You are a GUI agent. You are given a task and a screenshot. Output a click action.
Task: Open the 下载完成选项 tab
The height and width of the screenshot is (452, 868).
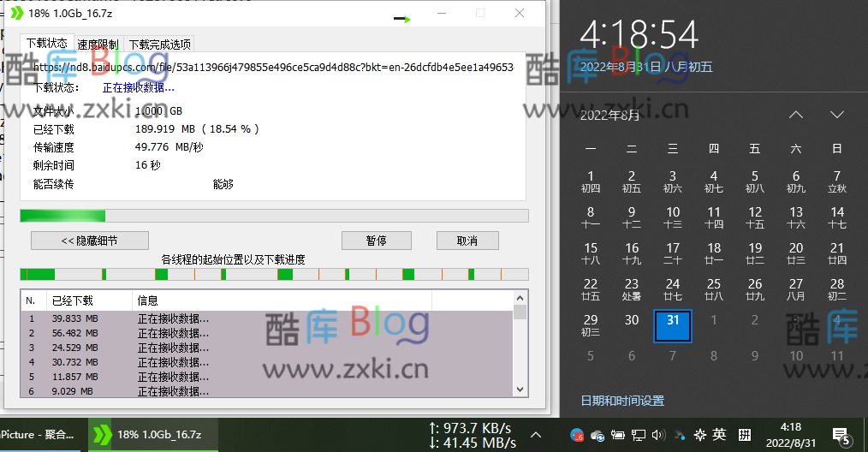click(159, 45)
